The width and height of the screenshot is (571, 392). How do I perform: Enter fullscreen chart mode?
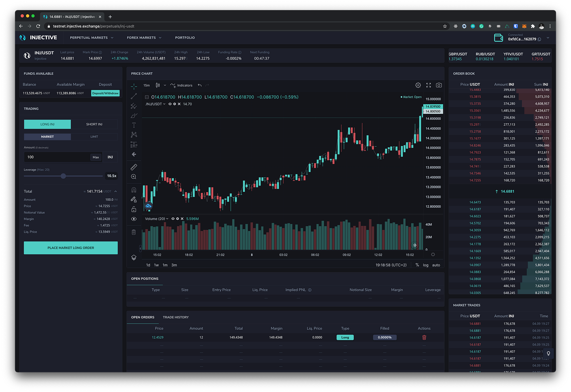(x=429, y=85)
